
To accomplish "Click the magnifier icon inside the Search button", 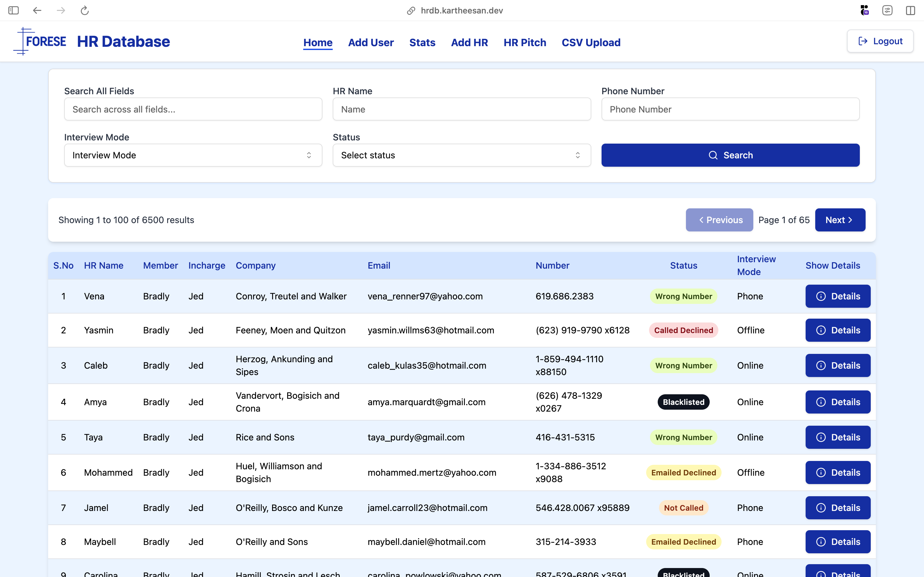I will point(714,155).
